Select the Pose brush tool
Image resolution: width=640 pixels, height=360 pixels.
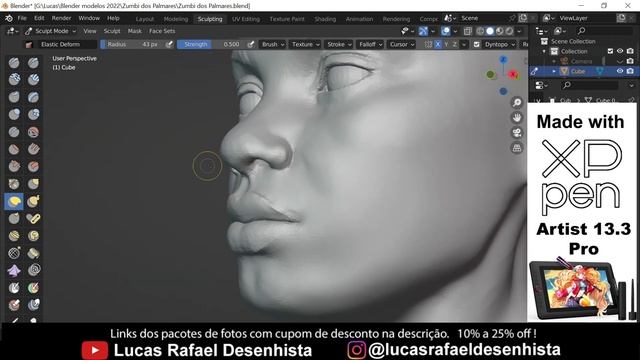point(33,218)
